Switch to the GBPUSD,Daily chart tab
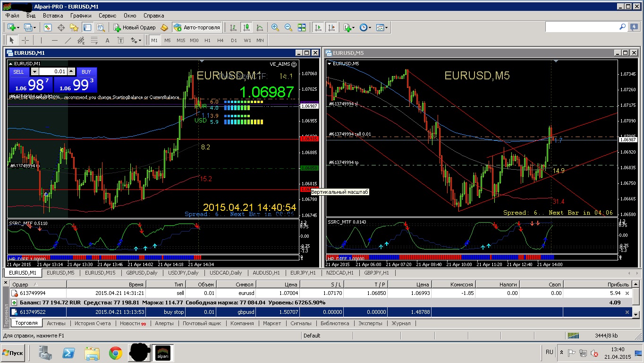Screen dimensions: 644x363 (142, 273)
